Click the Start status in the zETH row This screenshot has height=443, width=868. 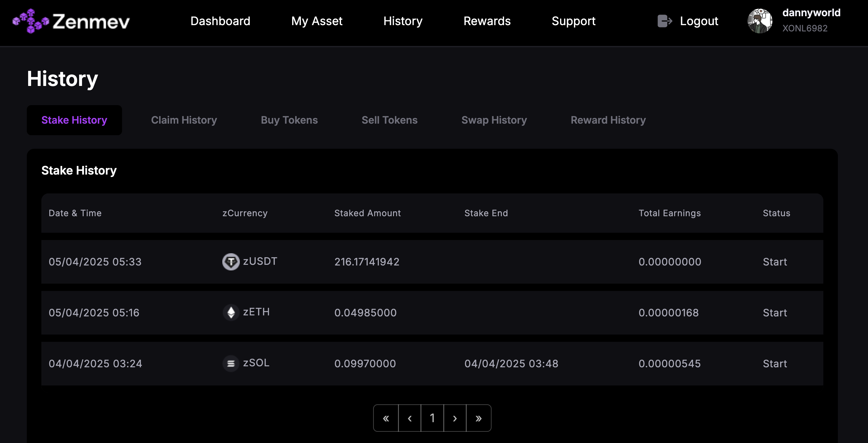775,313
